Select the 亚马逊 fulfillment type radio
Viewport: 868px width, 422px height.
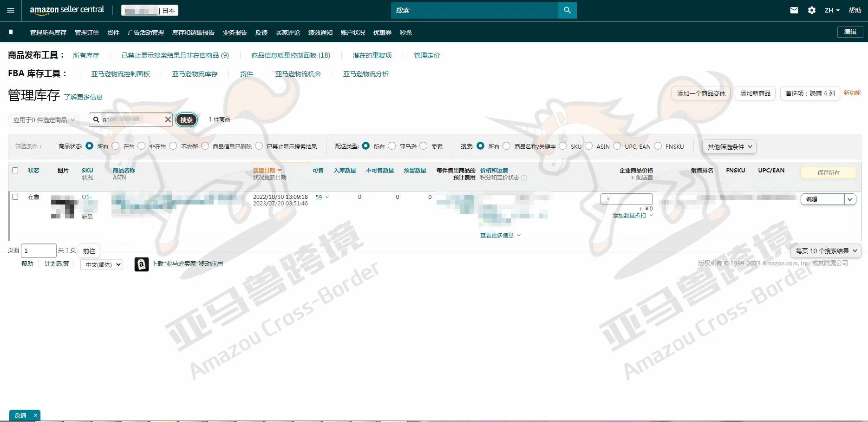point(392,146)
